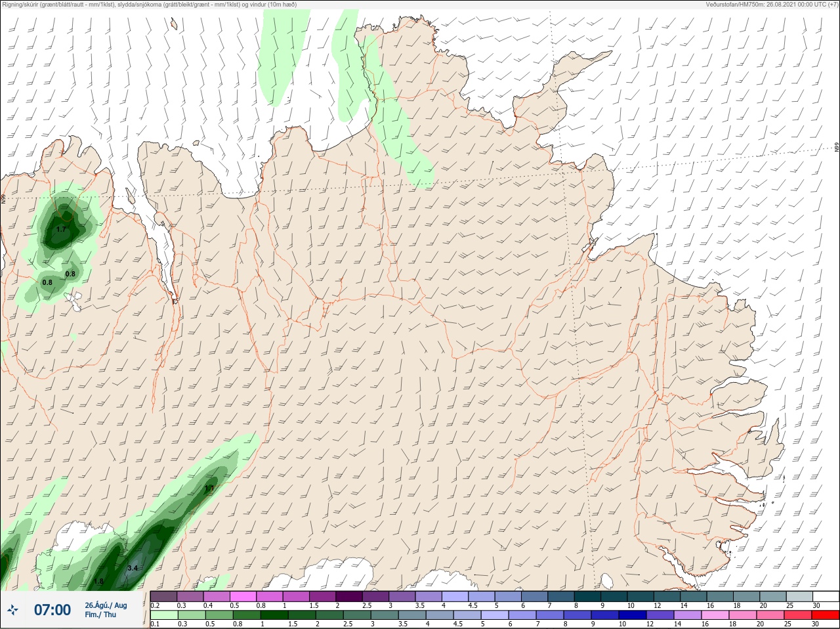Pick bottom-row red swatch right of 30
Screen dimensions: 840x629
(826, 615)
